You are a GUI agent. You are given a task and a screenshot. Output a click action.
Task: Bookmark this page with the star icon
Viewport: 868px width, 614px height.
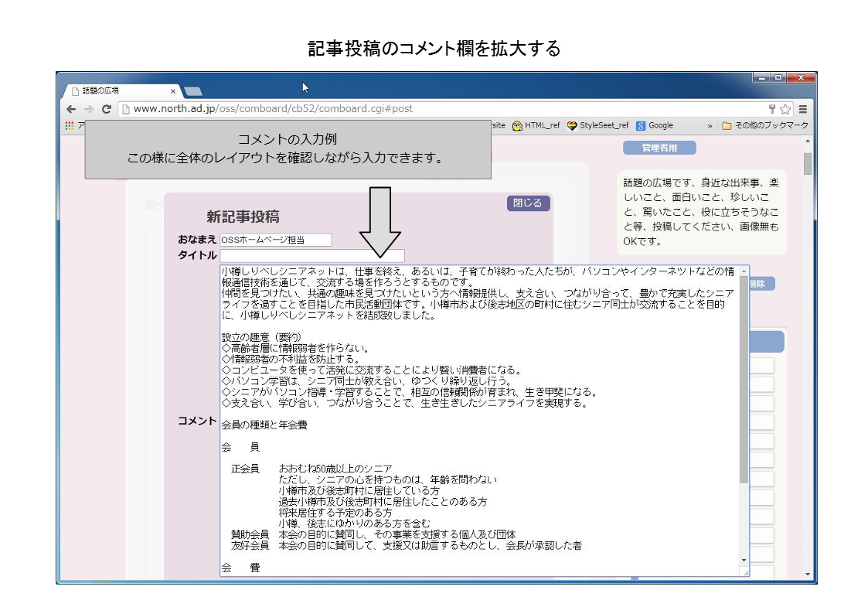pos(785,109)
